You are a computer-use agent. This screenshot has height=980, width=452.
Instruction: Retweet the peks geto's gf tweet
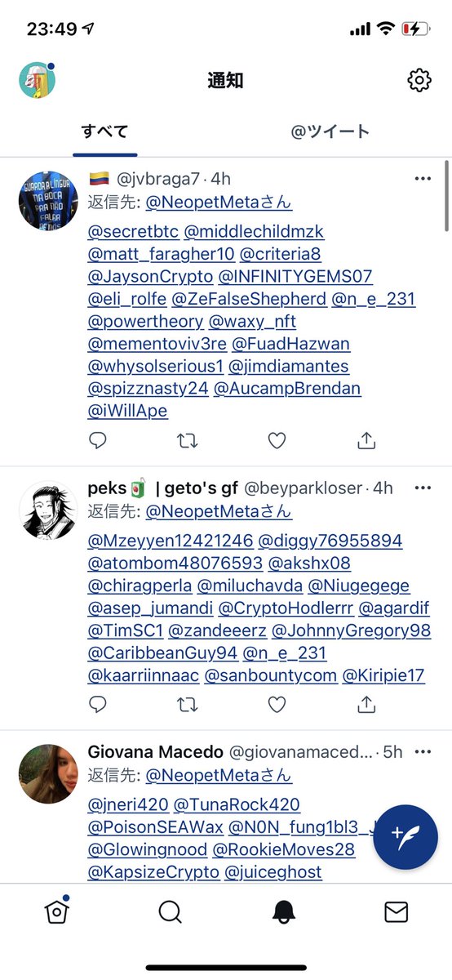pyautogui.click(x=188, y=704)
